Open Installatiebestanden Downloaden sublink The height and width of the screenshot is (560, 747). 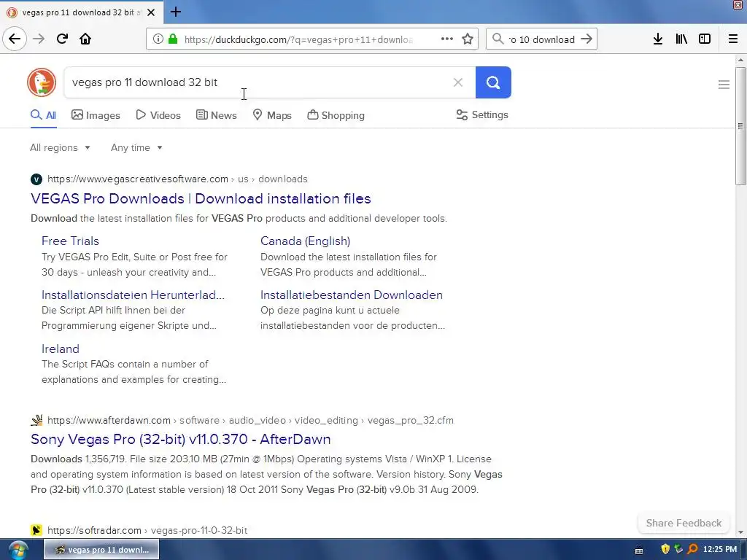(x=352, y=295)
